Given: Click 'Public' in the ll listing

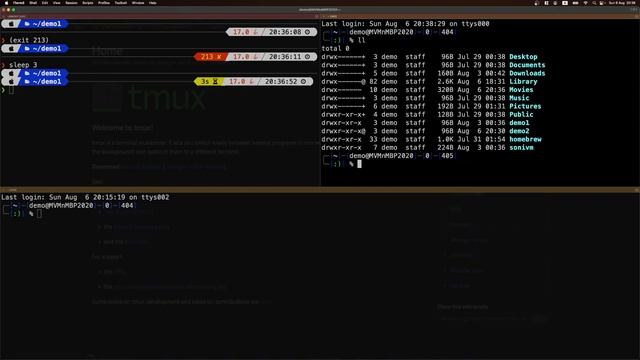Looking at the screenshot, I should click(521, 114).
